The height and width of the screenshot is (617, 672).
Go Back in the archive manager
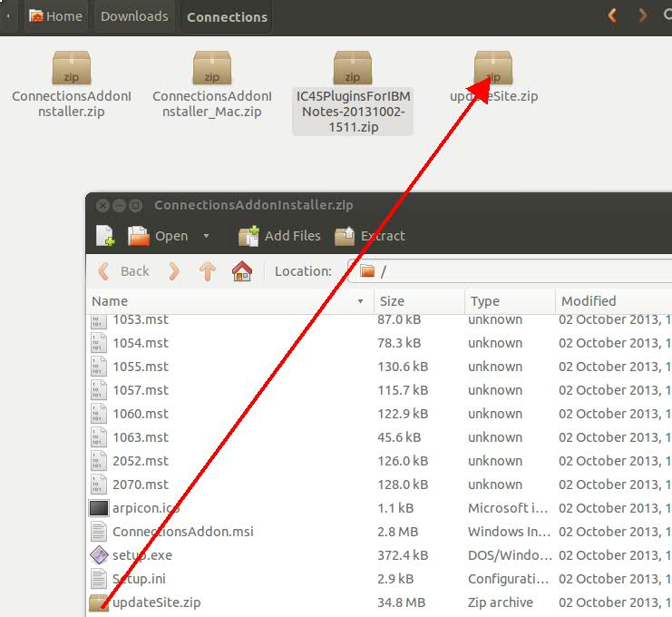point(123,271)
